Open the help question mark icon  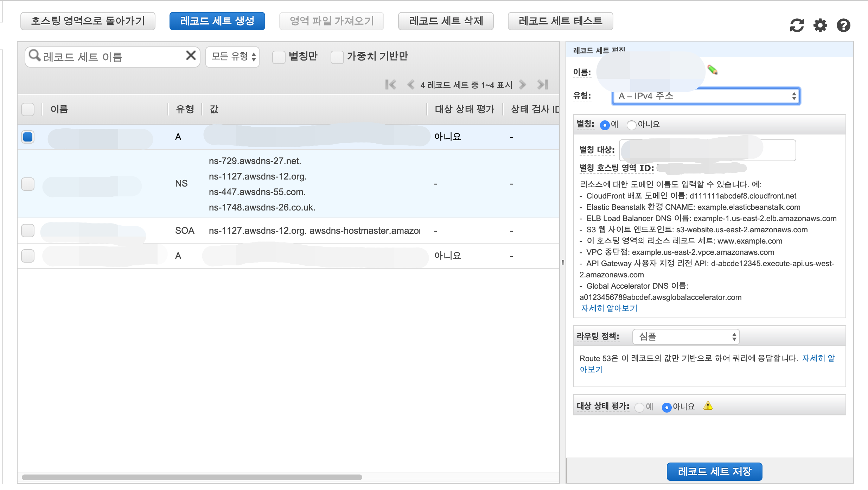click(843, 25)
